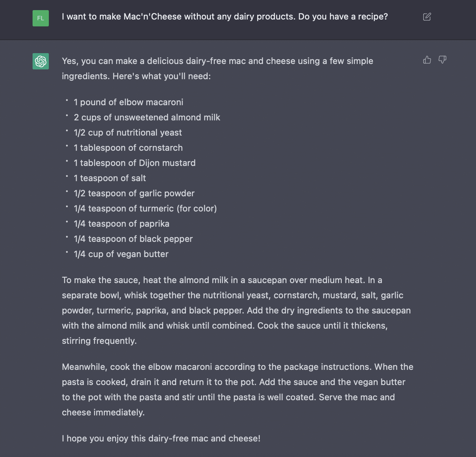Image resolution: width=476 pixels, height=457 pixels.
Task: Click the '1/4 teaspoon of paprika' item
Action: [x=122, y=224]
